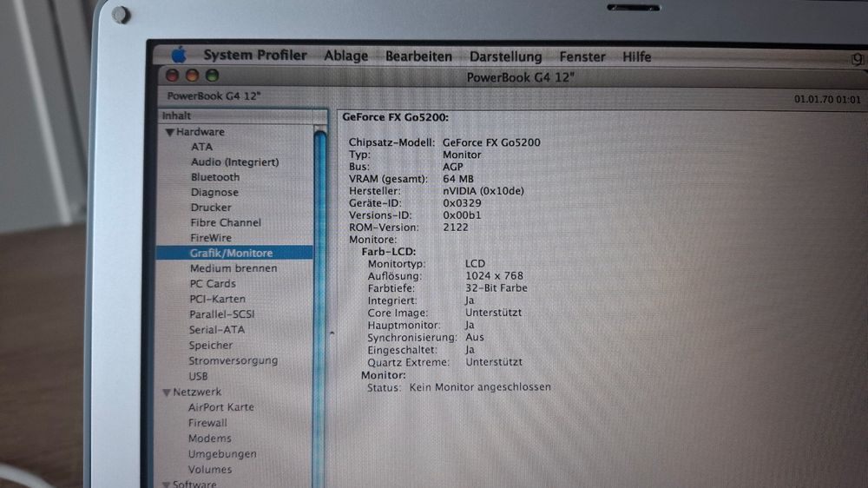The image size is (868, 488).
Task: Select Stromversorgung entry
Action: (233, 360)
